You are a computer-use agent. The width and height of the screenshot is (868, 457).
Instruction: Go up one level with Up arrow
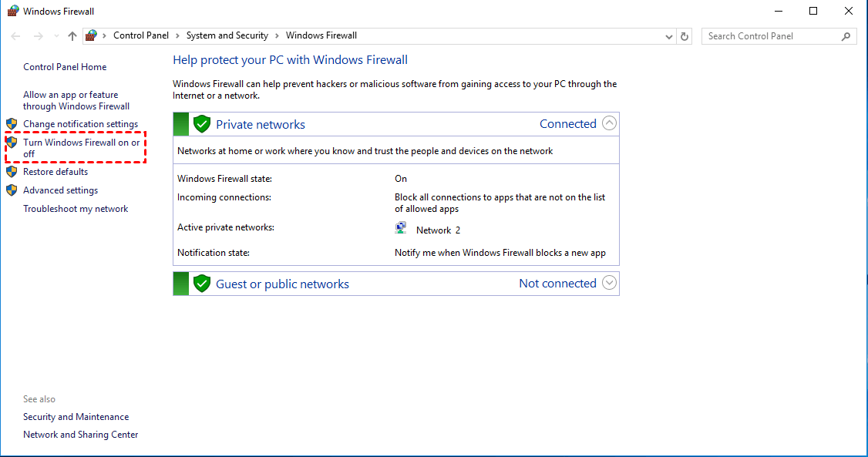[x=72, y=36]
